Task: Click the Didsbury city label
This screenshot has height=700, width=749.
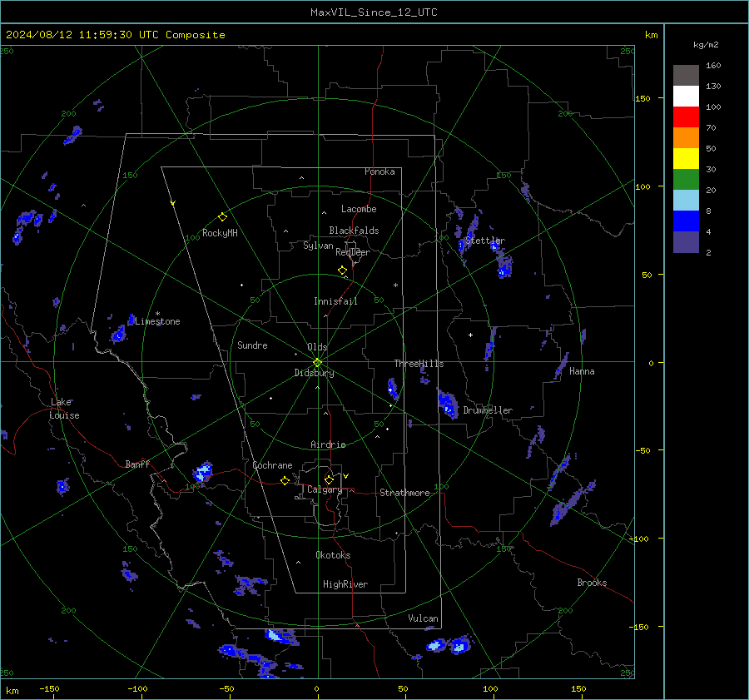Action: tap(314, 373)
